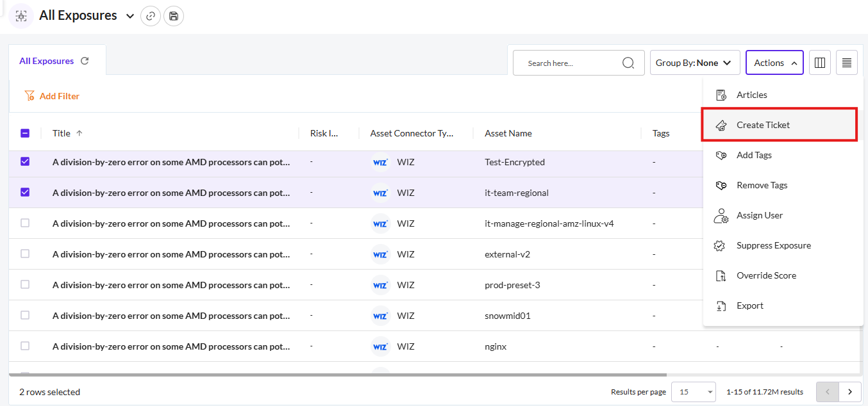Click the Add Tags icon
Viewport: 868px width, 406px height.
721,155
